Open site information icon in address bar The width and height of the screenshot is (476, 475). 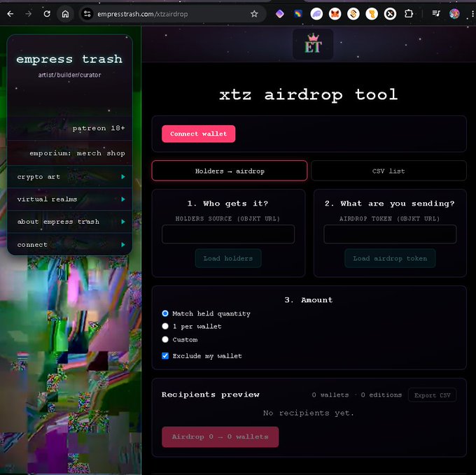click(x=87, y=14)
